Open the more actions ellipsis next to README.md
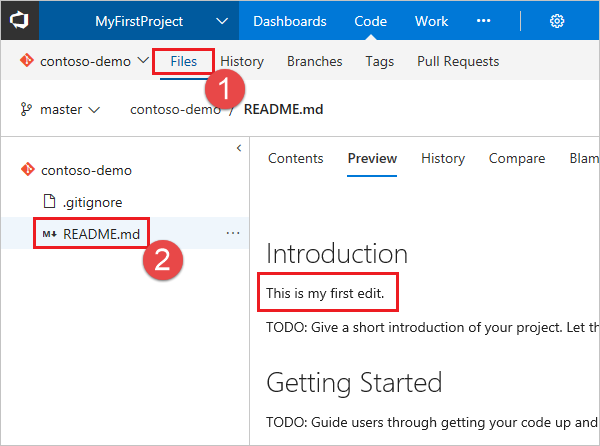The image size is (600, 446). coord(233,234)
